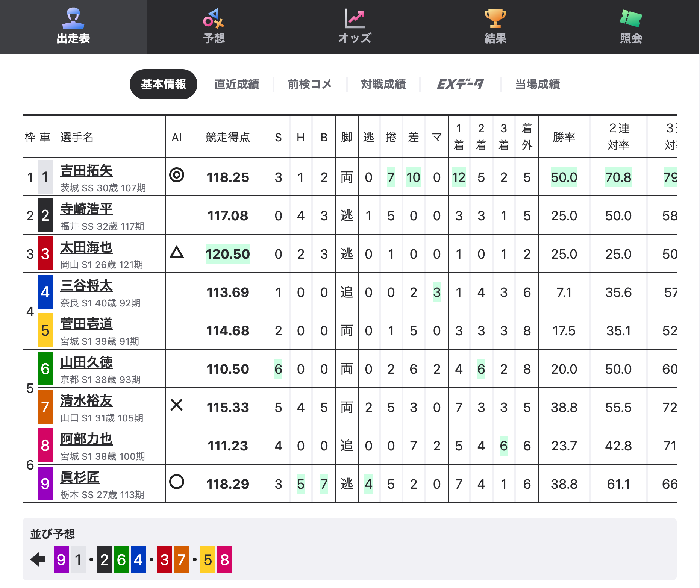Open the 照会 ticket icon
Image resolution: width=700 pixels, height=588 pixels.
pyautogui.click(x=631, y=18)
